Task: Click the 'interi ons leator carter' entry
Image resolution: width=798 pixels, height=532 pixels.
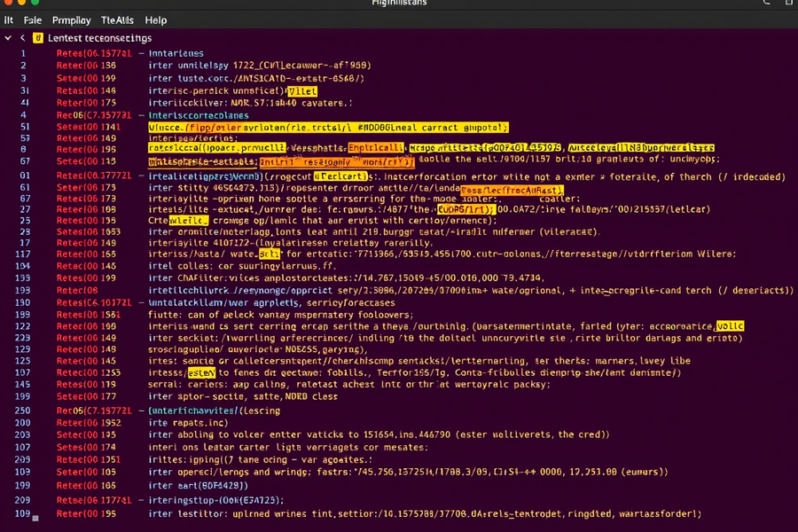Action: point(288,447)
